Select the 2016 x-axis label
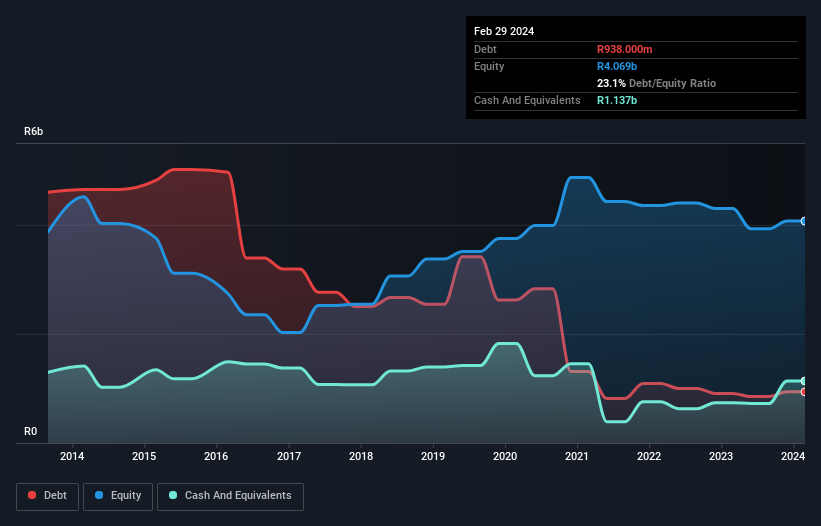Image resolution: width=821 pixels, height=526 pixels. coord(216,456)
